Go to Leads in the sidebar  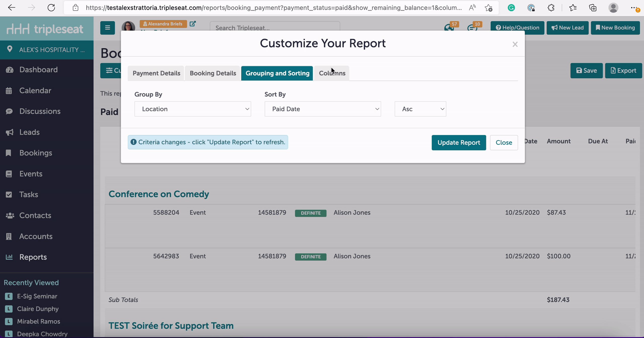tap(29, 132)
